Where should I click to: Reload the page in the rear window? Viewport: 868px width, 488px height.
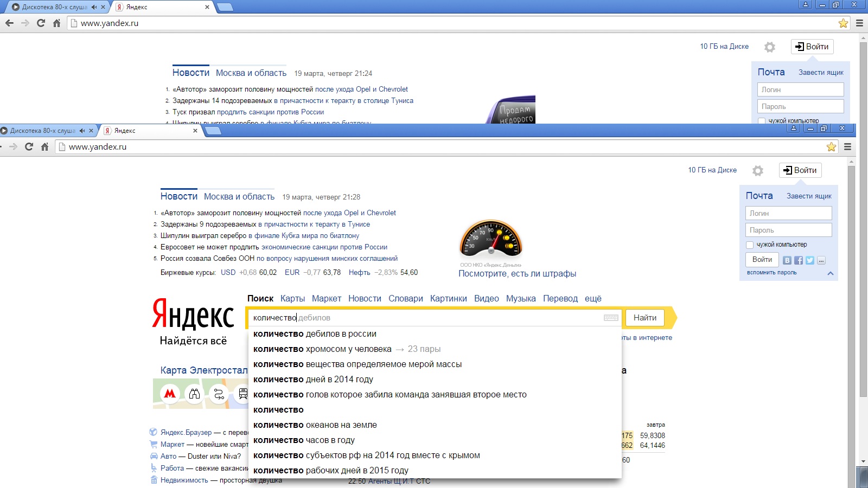41,23
